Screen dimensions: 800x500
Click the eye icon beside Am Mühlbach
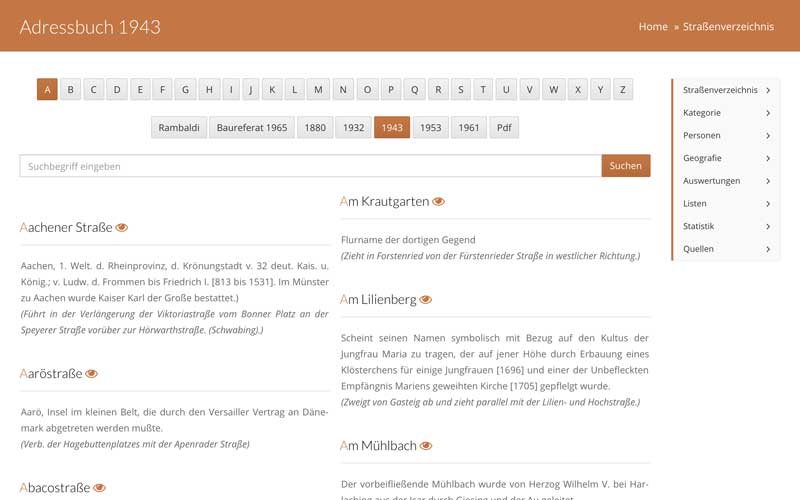425,446
